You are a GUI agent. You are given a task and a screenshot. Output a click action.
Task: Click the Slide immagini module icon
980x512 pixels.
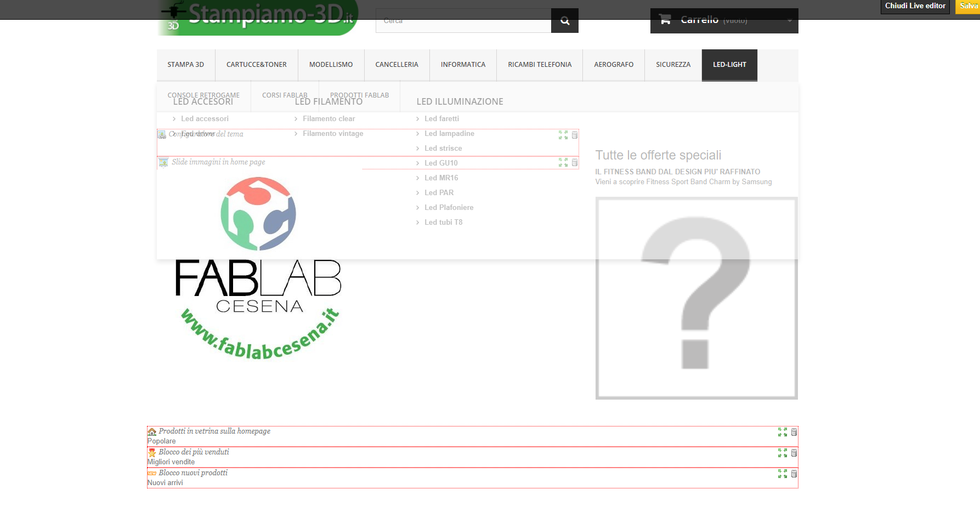coord(163,162)
